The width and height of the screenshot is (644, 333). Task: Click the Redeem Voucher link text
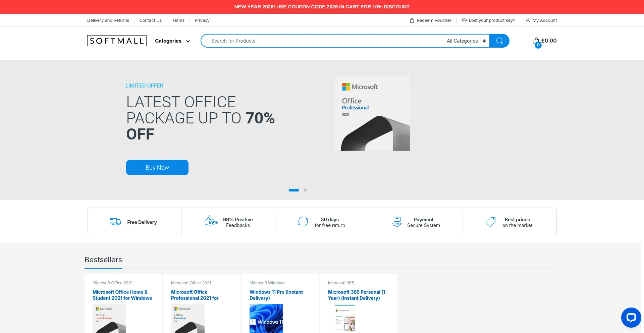coord(434,20)
